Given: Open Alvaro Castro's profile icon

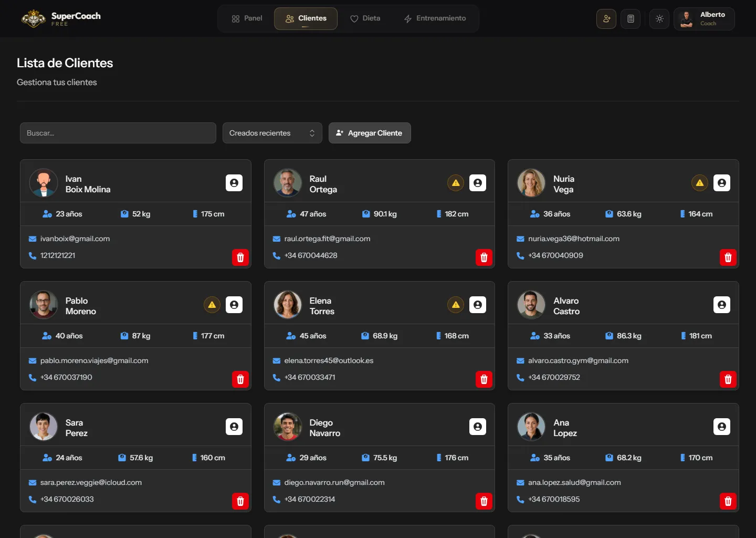Looking at the screenshot, I should coord(722,305).
